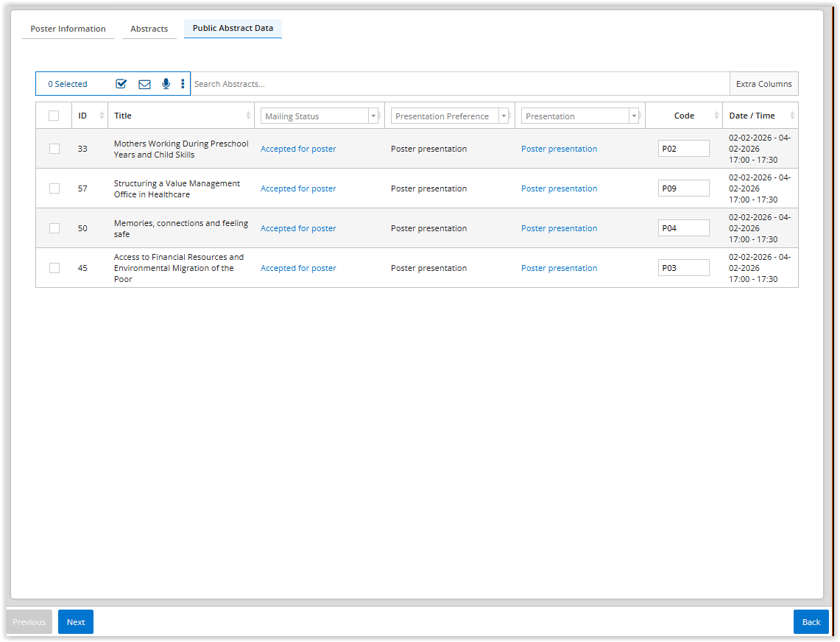The width and height of the screenshot is (840, 642).
Task: Sort by Code column sort arrows
Action: [x=716, y=116]
